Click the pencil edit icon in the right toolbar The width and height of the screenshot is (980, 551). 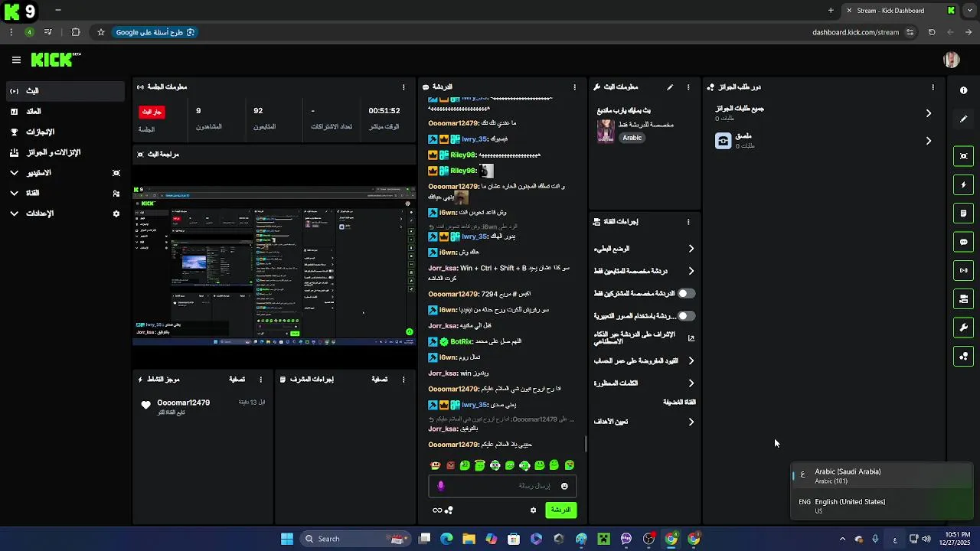(964, 119)
